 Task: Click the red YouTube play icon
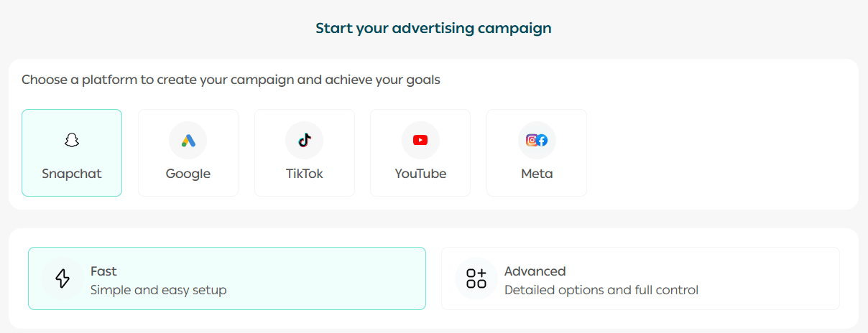[420, 141]
